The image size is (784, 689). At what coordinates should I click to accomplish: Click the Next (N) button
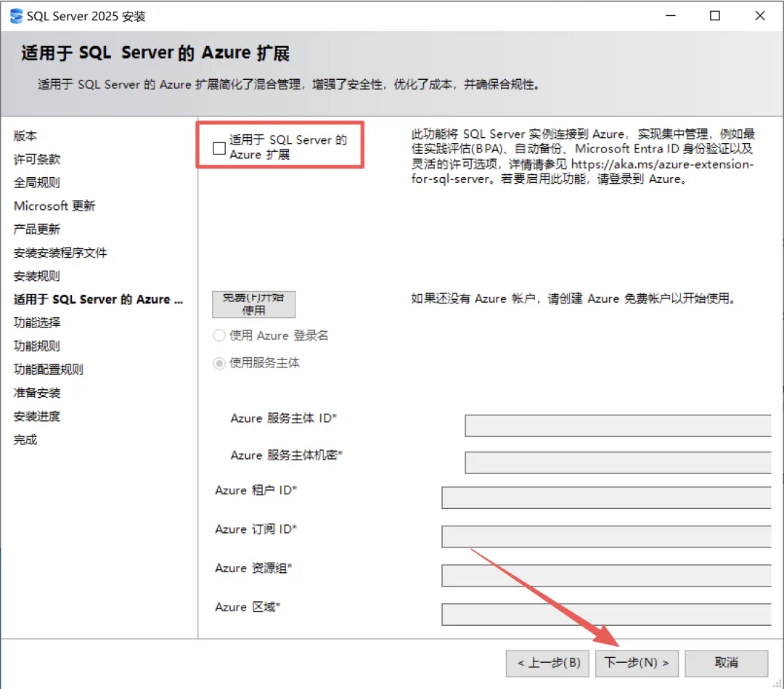coord(637,663)
